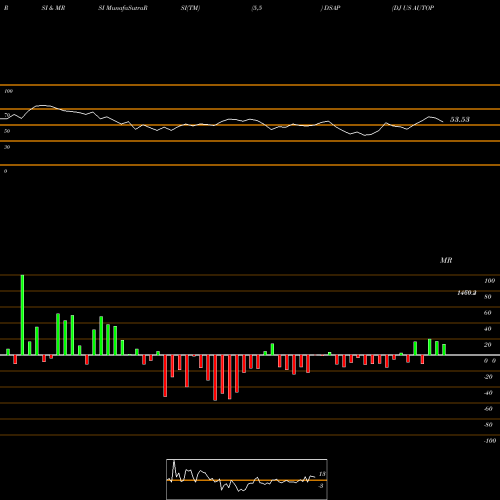Click the deepest red bar in MR histogram

[x=215, y=378]
